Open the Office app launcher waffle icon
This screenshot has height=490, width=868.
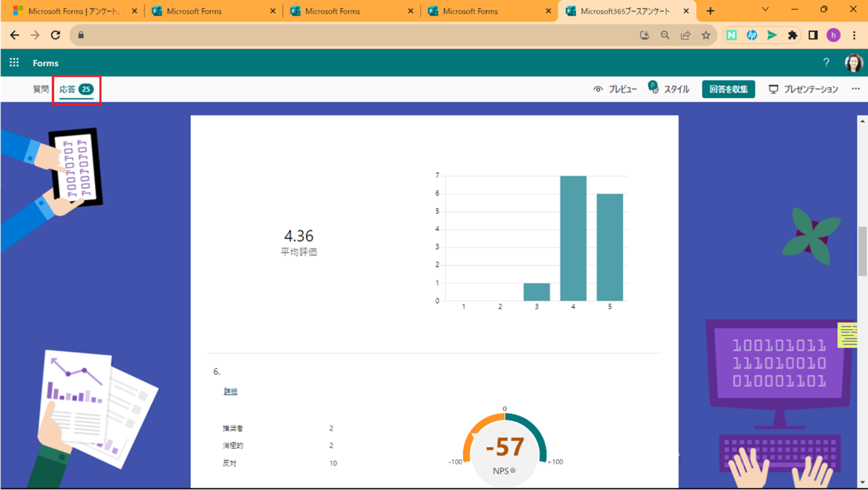coord(14,63)
